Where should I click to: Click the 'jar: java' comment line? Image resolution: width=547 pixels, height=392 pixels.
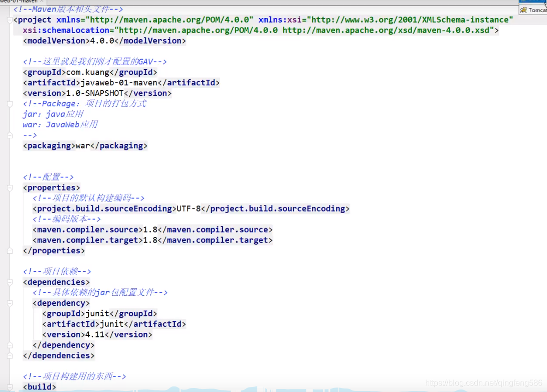53,114
